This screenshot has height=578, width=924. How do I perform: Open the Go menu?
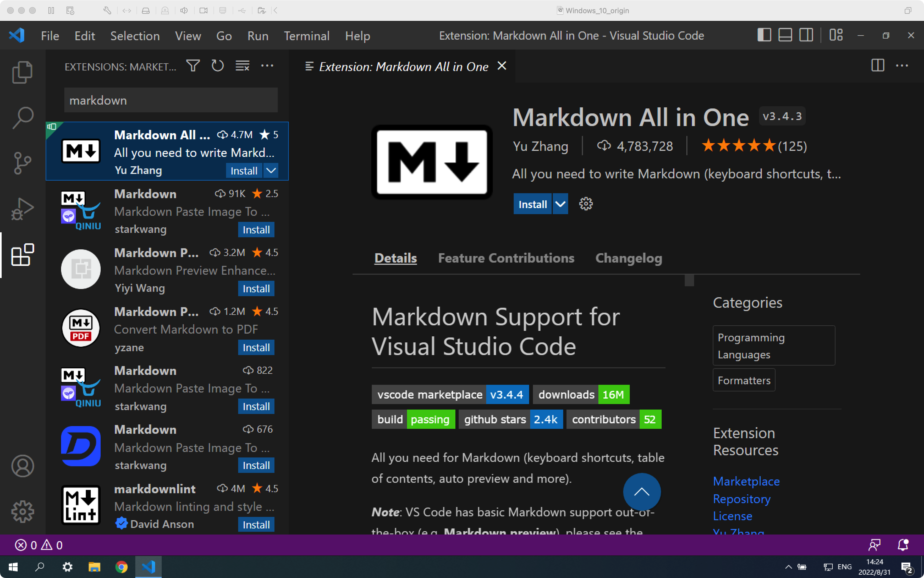tap(224, 36)
